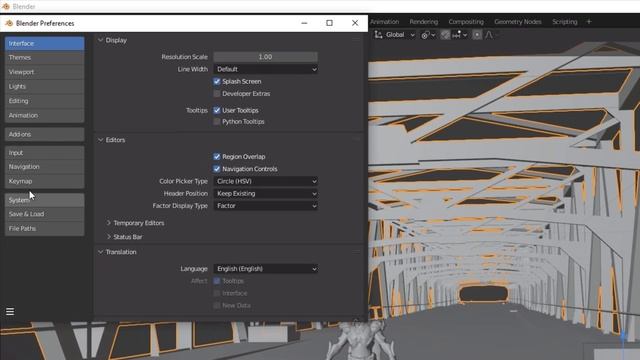
Task: Enable Developer Extras checkbox
Action: pyautogui.click(x=217, y=93)
